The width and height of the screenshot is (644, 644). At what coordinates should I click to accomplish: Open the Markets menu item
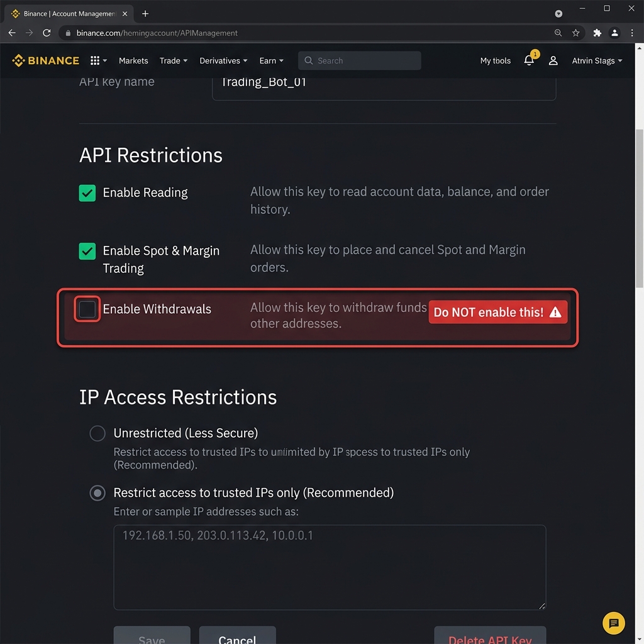(x=133, y=60)
